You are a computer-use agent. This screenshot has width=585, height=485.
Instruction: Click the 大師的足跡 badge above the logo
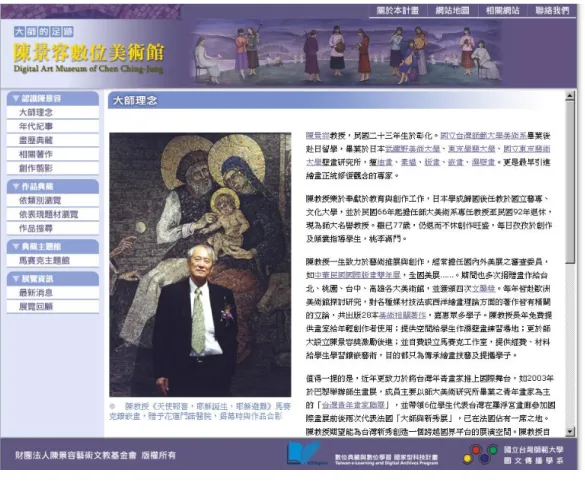point(44,32)
